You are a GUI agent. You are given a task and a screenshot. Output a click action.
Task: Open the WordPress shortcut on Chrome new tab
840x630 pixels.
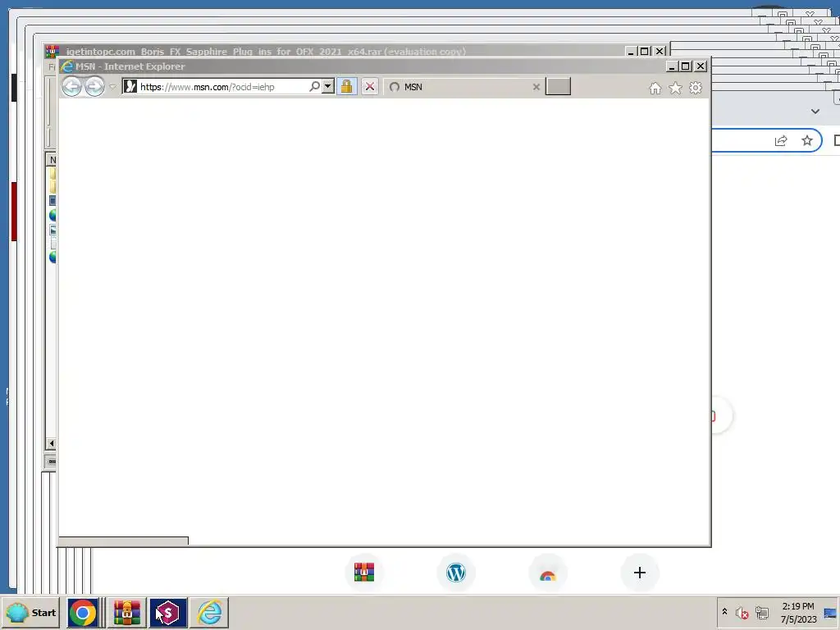[456, 572]
